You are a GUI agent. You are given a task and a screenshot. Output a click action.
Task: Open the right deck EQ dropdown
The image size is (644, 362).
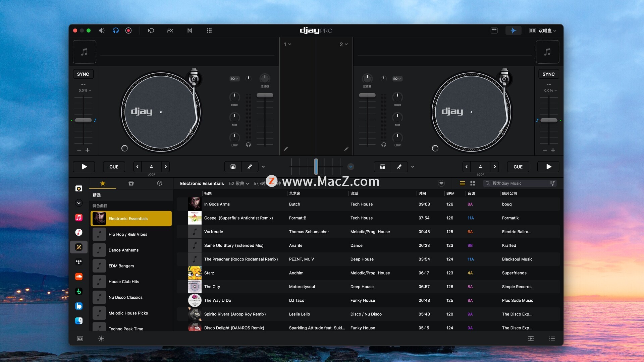(x=397, y=79)
